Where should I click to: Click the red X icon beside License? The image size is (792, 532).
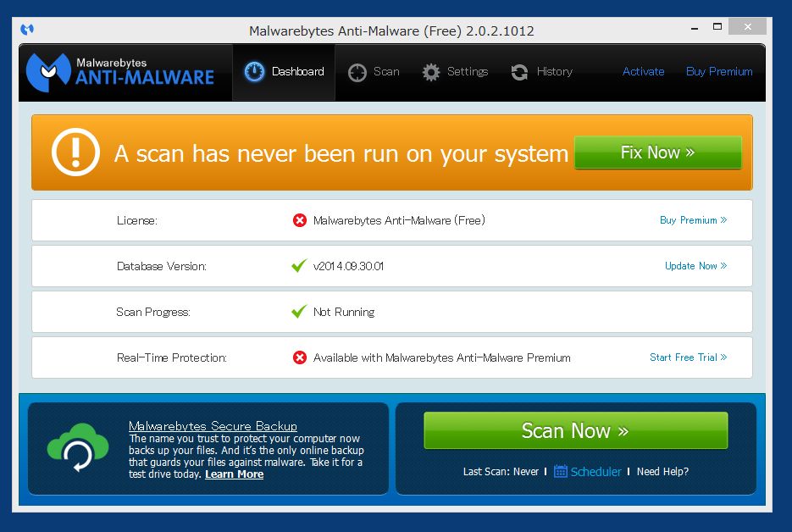click(x=300, y=220)
